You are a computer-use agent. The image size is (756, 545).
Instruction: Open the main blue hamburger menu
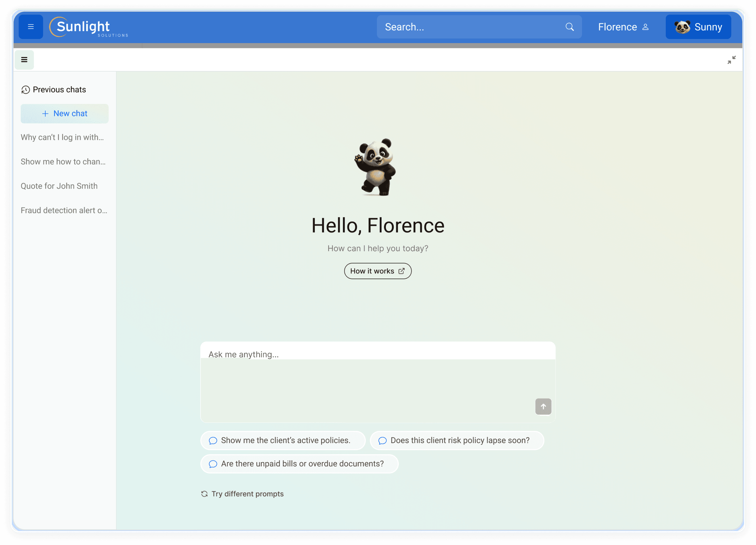[31, 27]
